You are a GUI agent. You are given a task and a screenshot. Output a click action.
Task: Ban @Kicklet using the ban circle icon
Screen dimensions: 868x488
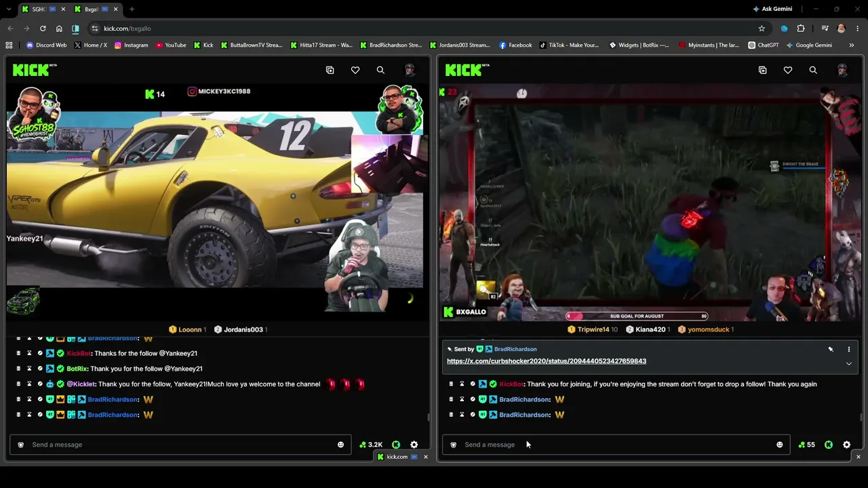click(x=40, y=384)
